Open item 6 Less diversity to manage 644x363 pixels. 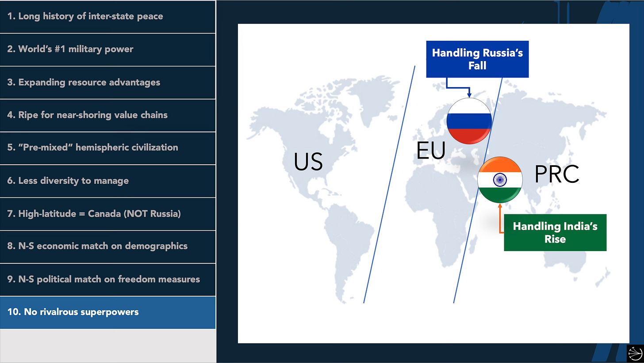pyautogui.click(x=107, y=181)
